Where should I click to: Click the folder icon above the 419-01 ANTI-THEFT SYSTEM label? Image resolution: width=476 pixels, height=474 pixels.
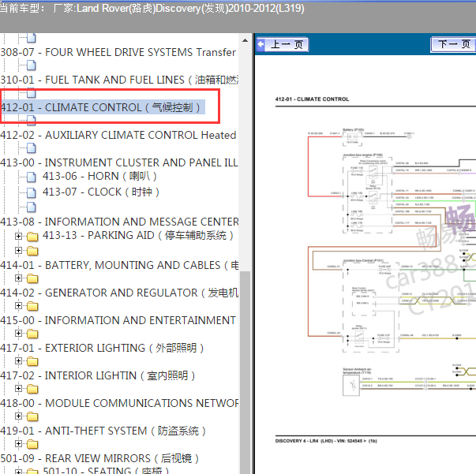coord(32,416)
